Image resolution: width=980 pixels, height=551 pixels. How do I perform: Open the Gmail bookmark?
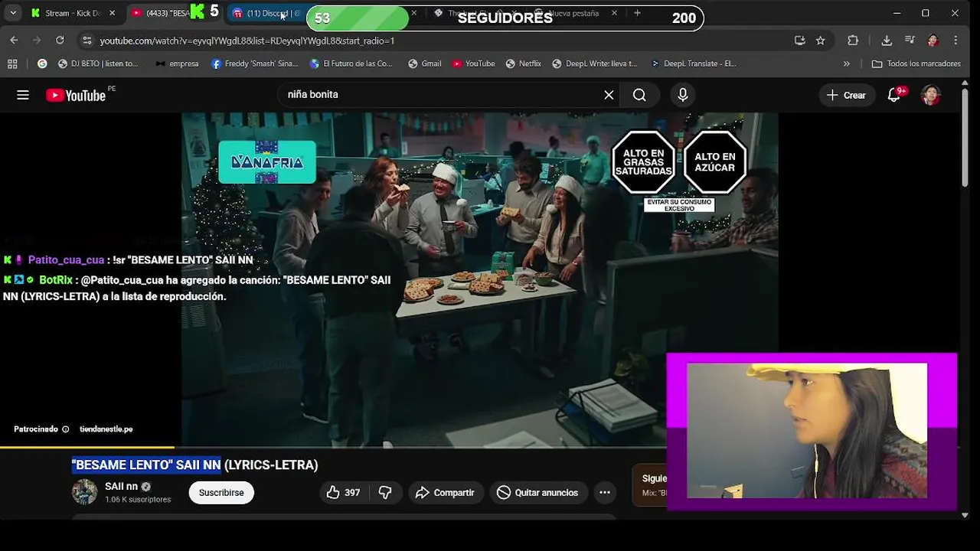425,64
